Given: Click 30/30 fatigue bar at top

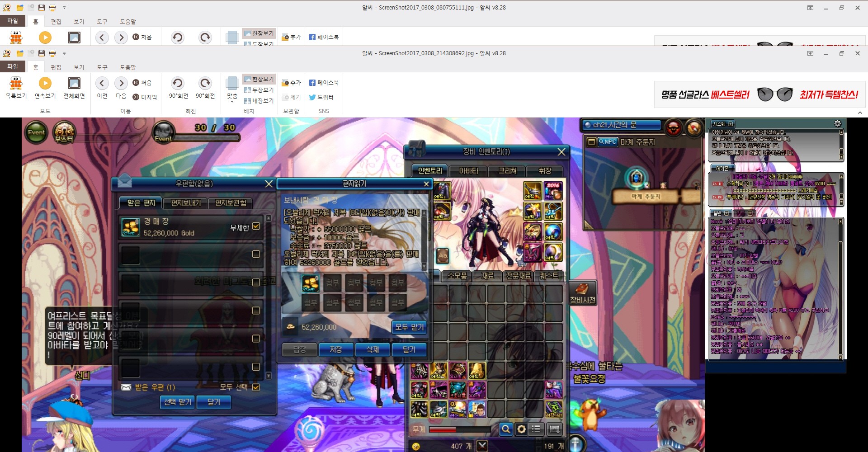Looking at the screenshot, I should pos(207,137).
